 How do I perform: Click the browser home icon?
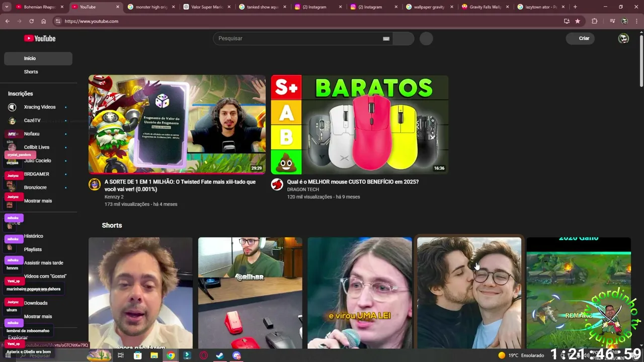43,21
